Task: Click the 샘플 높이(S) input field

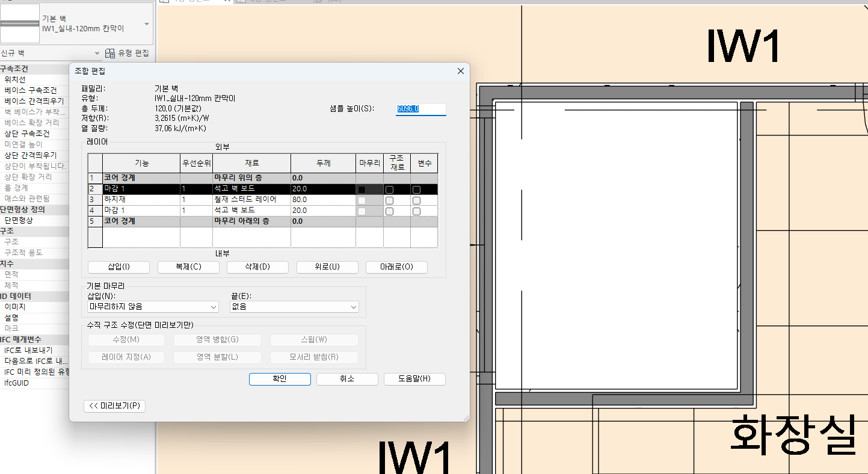Action: point(420,109)
